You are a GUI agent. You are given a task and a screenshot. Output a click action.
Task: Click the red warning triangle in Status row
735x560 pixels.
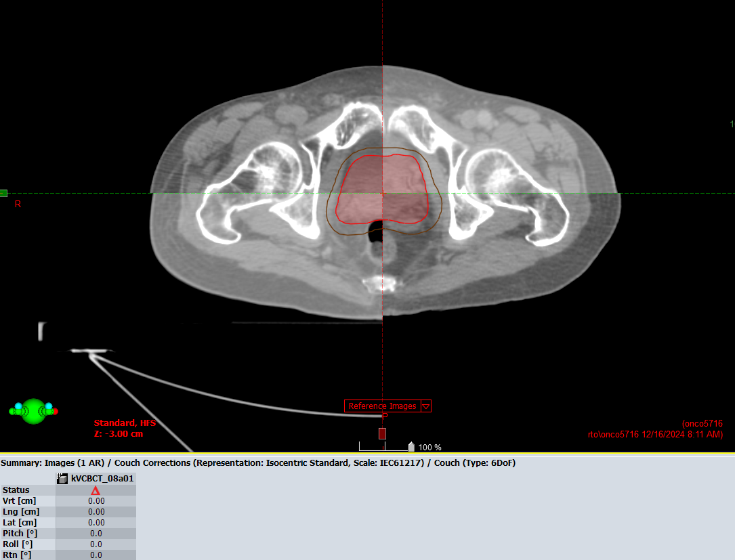coord(96,490)
